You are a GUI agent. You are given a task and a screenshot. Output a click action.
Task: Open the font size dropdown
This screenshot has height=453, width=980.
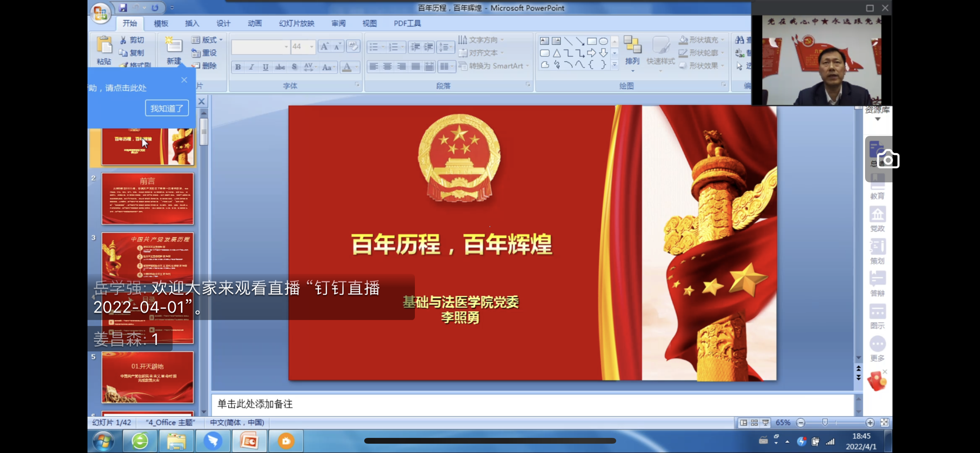312,47
